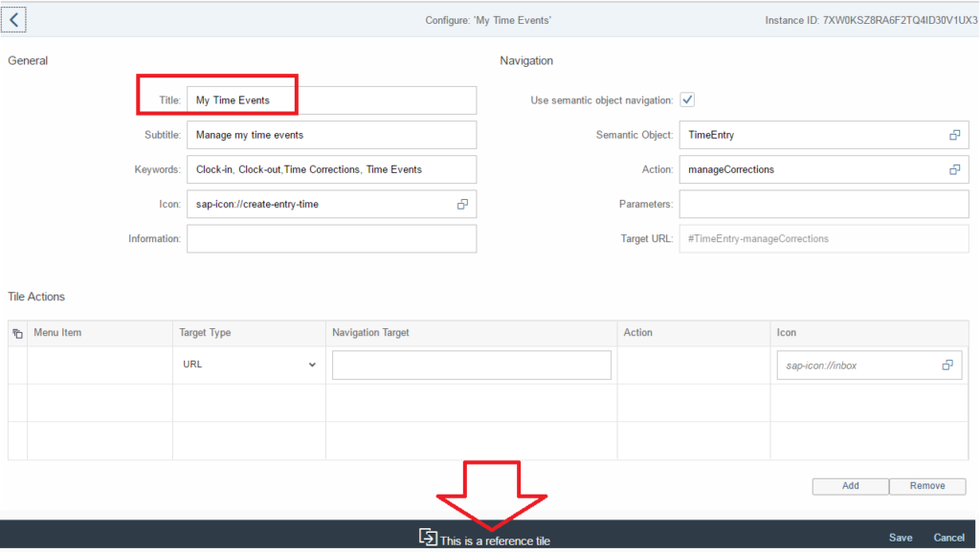Click the Subtitle field 'Manage my time events'

pos(331,135)
